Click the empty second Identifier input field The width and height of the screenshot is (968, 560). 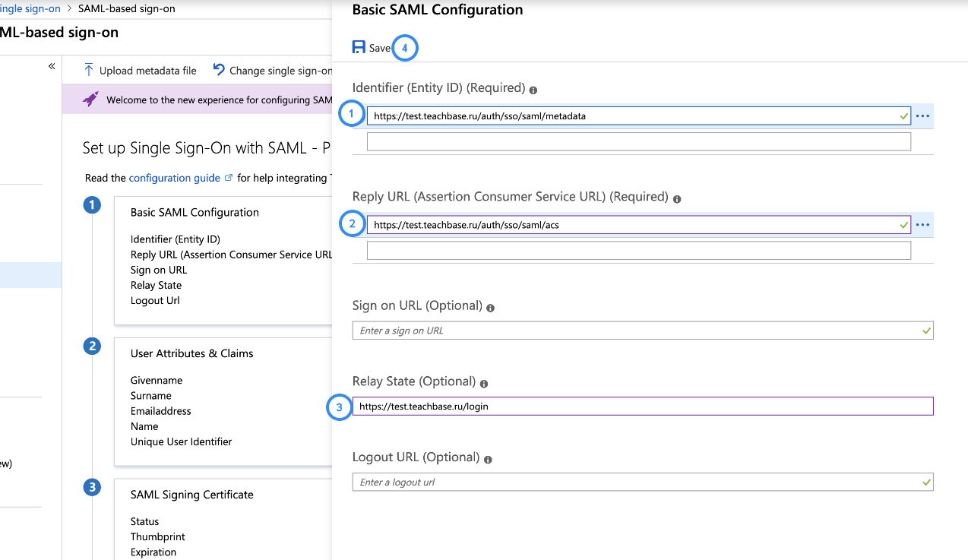(639, 141)
